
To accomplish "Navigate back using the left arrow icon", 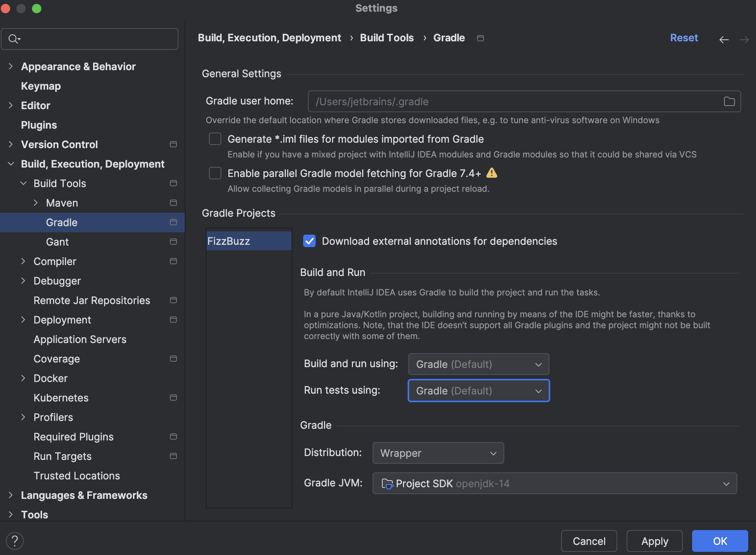I will 724,39.
